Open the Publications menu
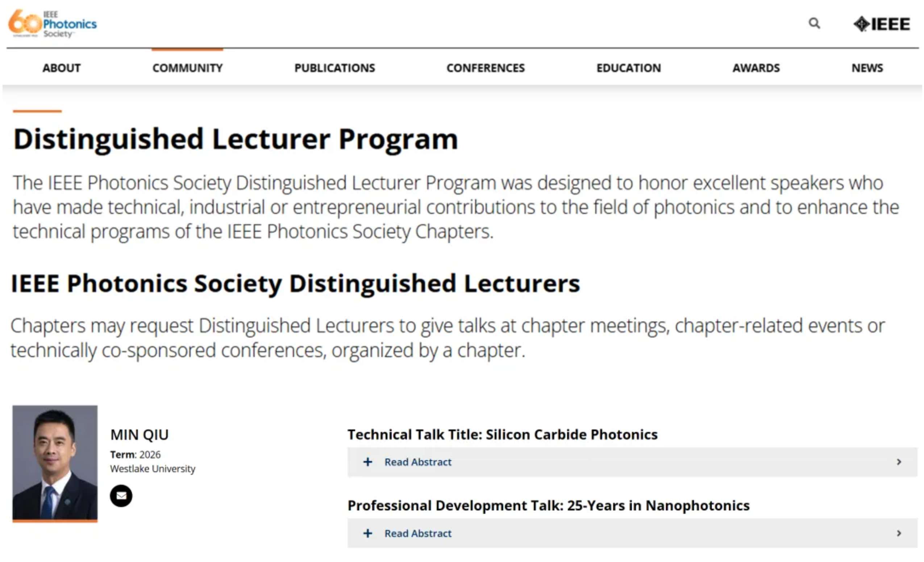924x562 pixels. 334,68
